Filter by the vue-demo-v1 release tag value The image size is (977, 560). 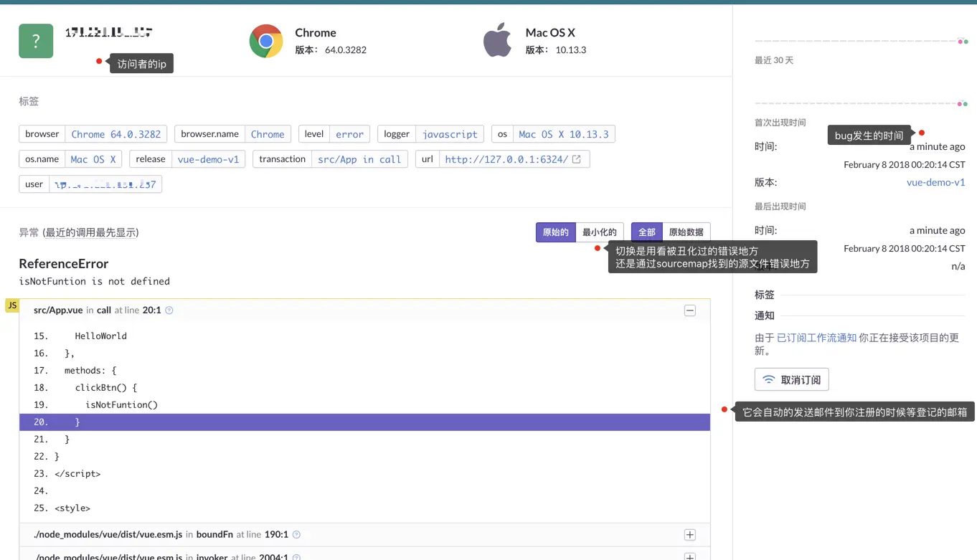tap(208, 159)
